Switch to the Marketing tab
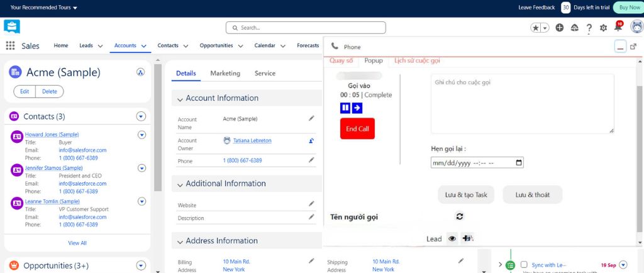The height and width of the screenshot is (273, 644). 225,73
